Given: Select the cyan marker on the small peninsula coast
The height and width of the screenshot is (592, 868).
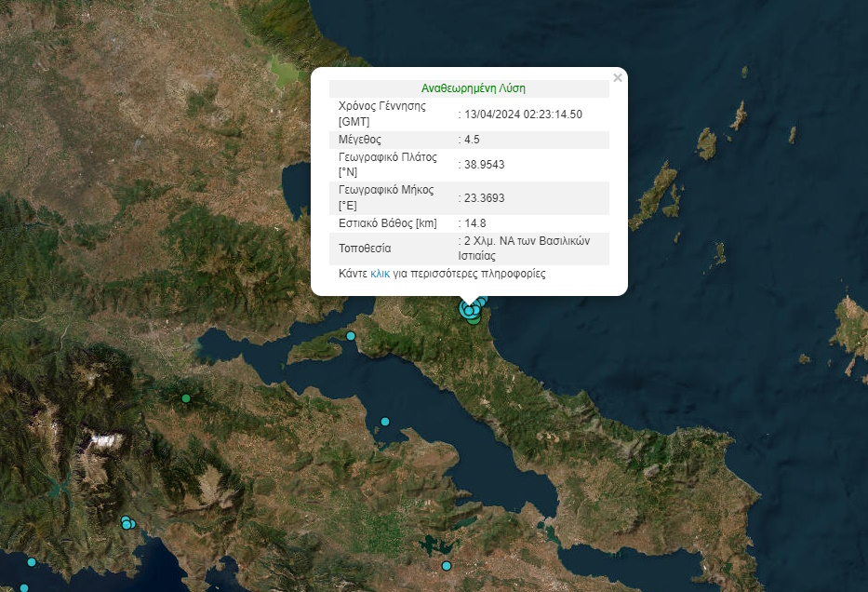Looking at the screenshot, I should (351, 336).
